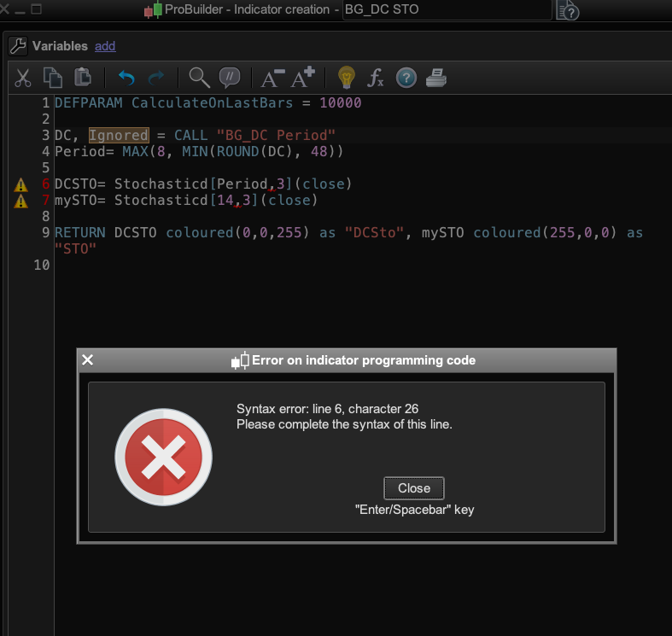Viewport: 672px width, 636px height.
Task: Click the red X error icon in dialog
Action: [163, 458]
